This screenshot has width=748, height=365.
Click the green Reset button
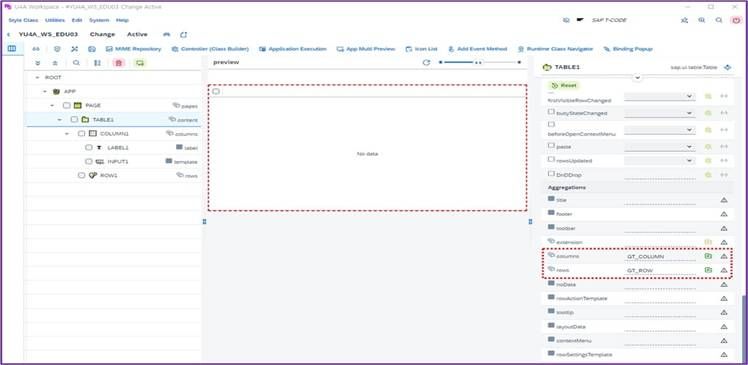coord(563,85)
